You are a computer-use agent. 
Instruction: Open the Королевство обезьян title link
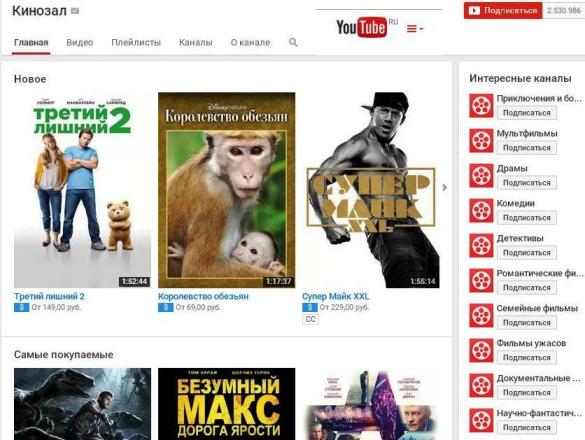pos(203,296)
